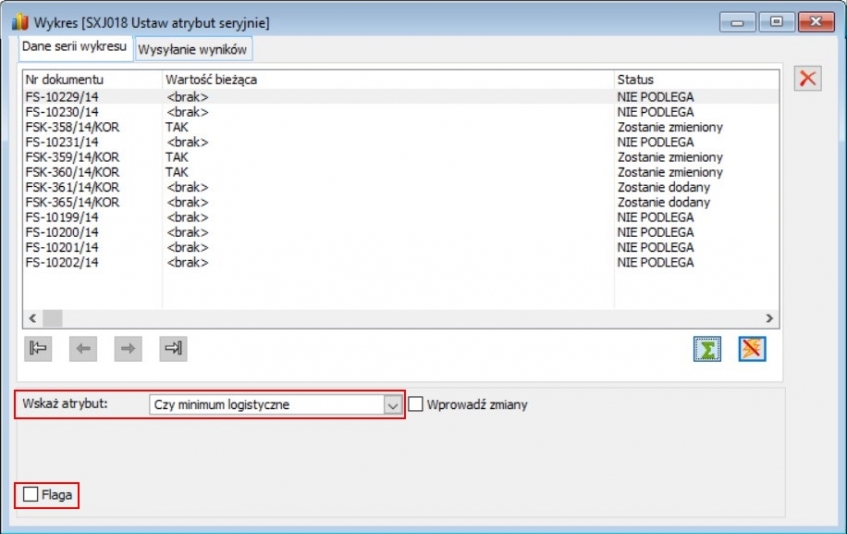Viewport: 847px width, 534px height.
Task: Select row FSK-359/14/KOR
Action: pos(401,157)
